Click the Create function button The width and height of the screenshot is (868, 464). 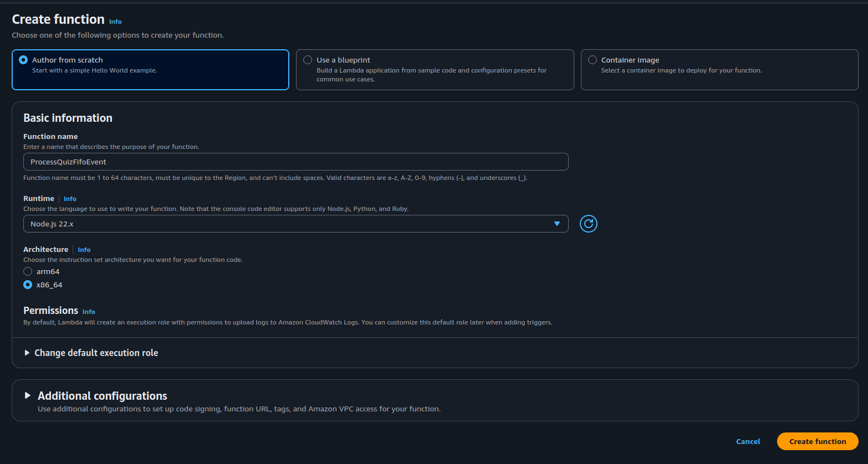coord(817,441)
